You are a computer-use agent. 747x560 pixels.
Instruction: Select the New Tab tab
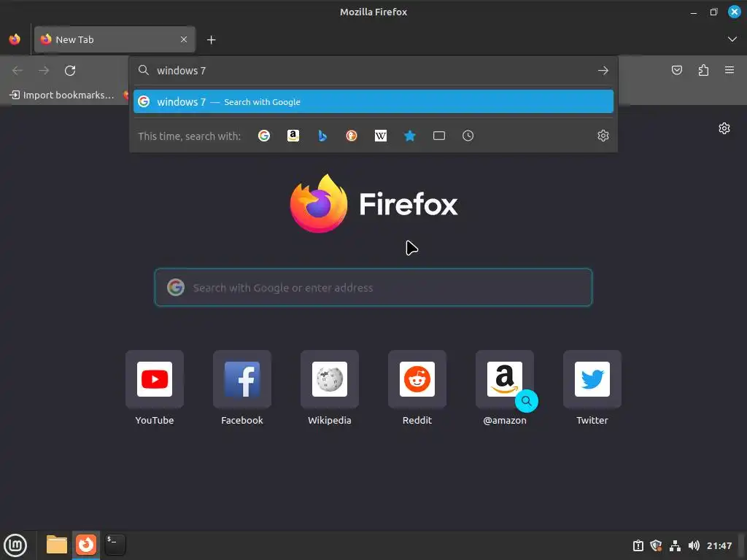(115, 39)
